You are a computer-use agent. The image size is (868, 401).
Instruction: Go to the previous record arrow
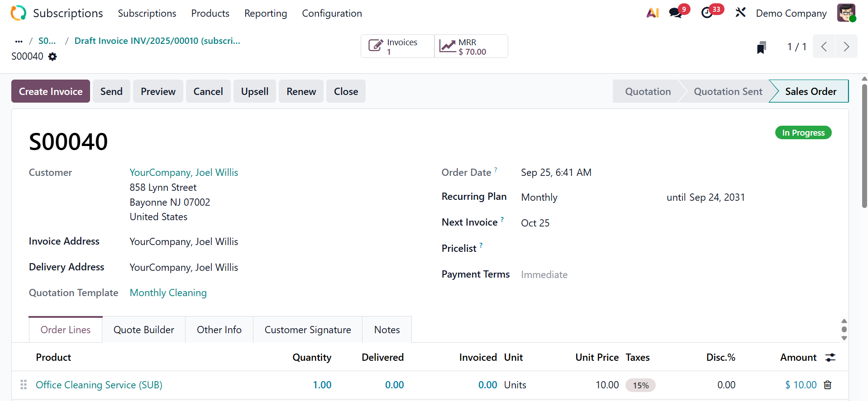[x=824, y=47]
